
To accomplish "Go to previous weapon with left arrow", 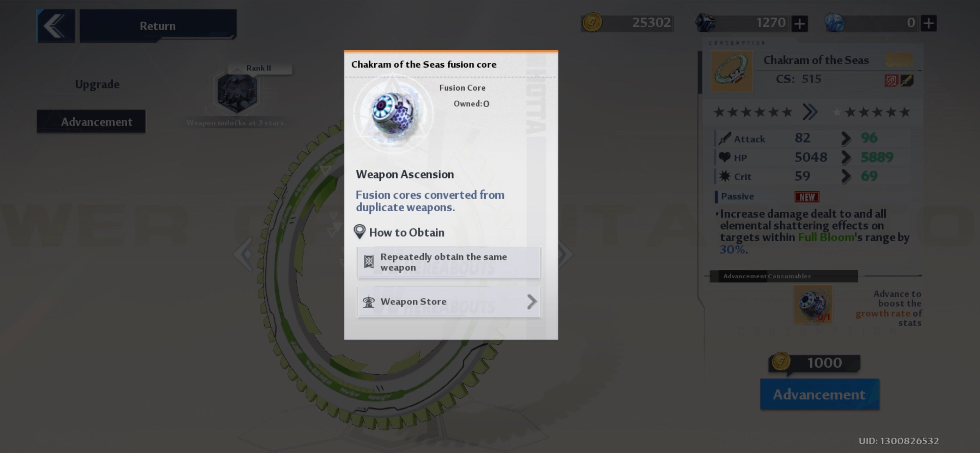I will (x=243, y=254).
